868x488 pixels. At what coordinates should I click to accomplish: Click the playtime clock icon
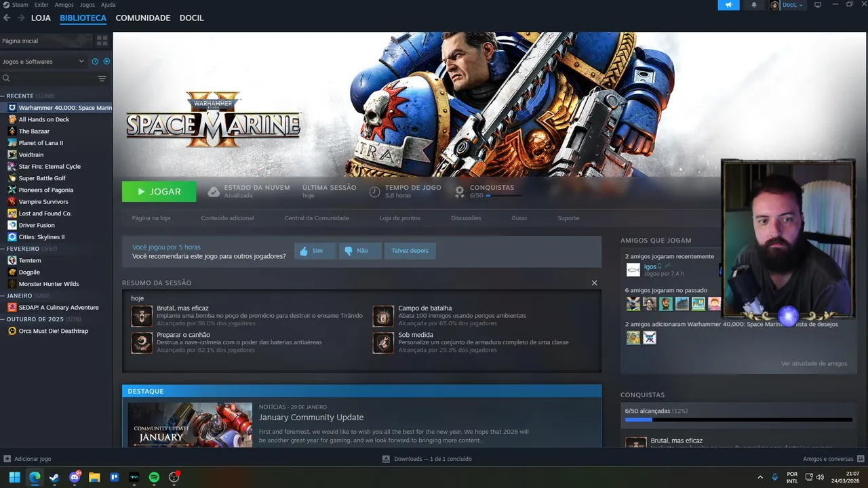pyautogui.click(x=374, y=192)
